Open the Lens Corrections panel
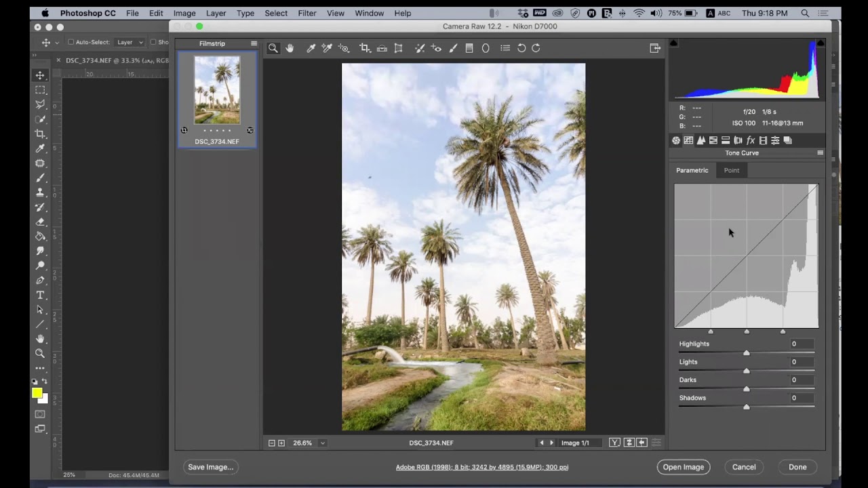The width and height of the screenshot is (868, 488). click(x=738, y=140)
